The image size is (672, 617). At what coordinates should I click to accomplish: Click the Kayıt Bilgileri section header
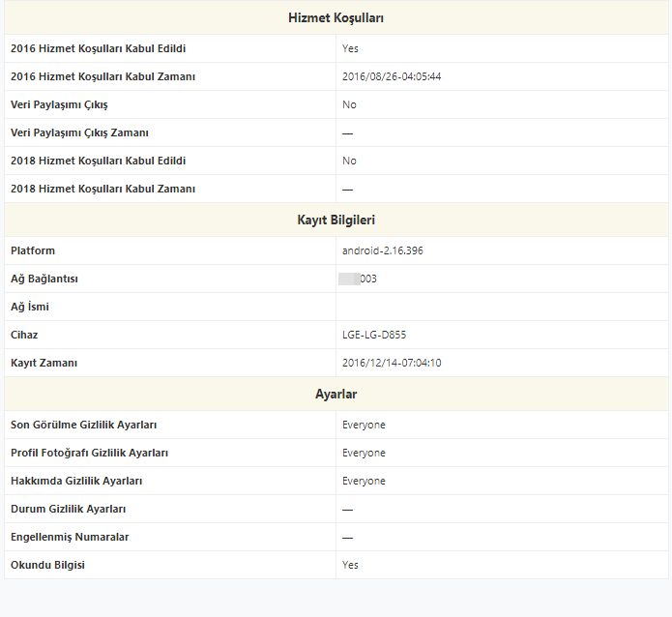[x=336, y=220]
